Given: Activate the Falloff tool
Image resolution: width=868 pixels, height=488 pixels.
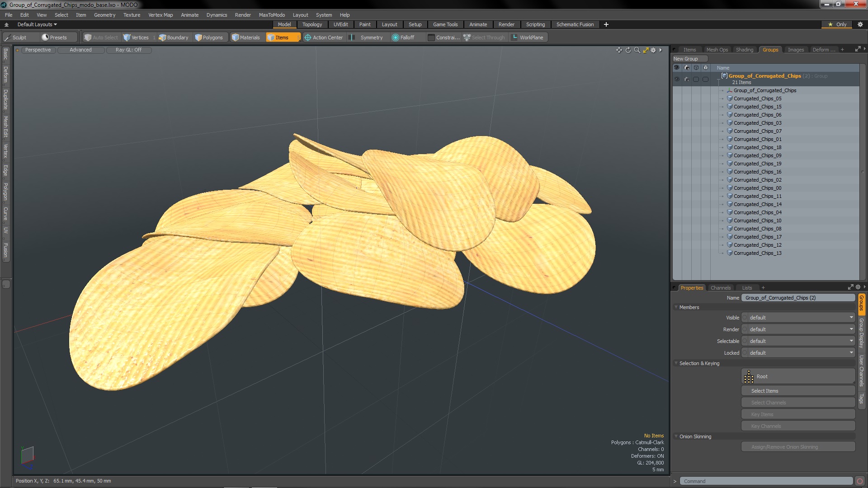Looking at the screenshot, I should [x=403, y=38].
